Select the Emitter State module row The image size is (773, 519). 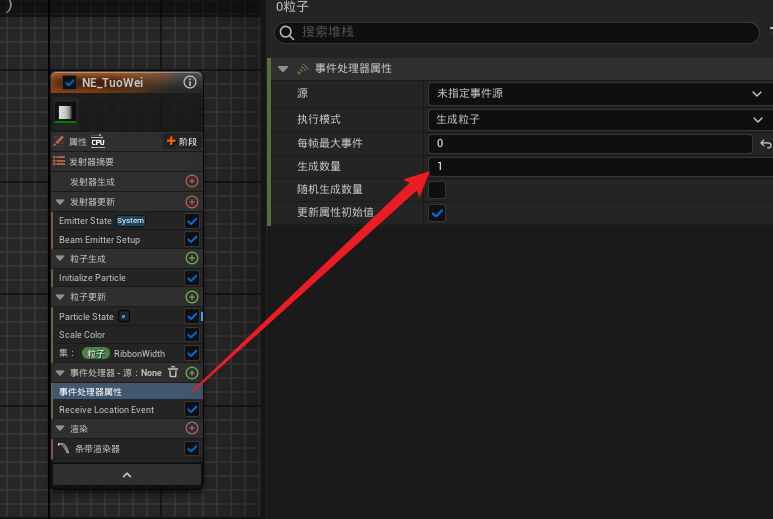(x=127, y=221)
